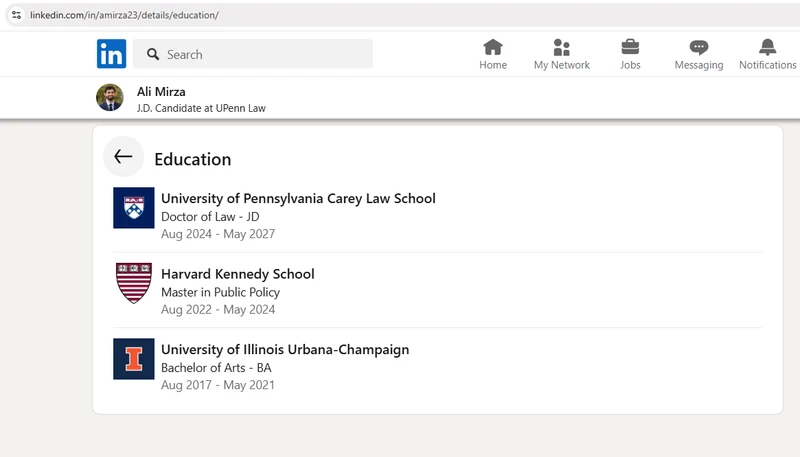Screen dimensions: 800x457
Task: Click the LinkedIn logo icon
Action: tap(111, 54)
